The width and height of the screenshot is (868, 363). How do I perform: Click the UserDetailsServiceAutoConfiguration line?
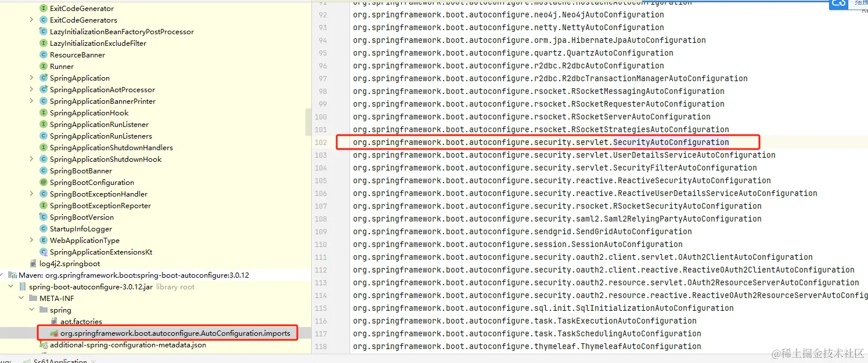[564, 155]
